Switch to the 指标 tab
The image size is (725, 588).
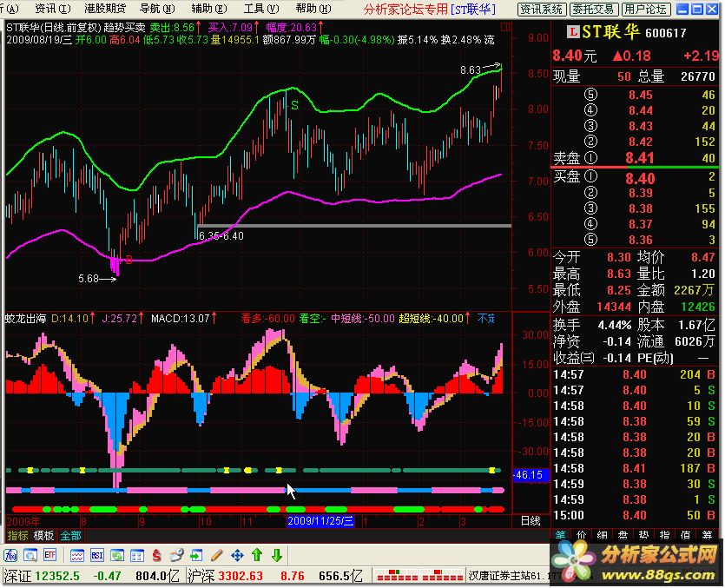(17, 536)
